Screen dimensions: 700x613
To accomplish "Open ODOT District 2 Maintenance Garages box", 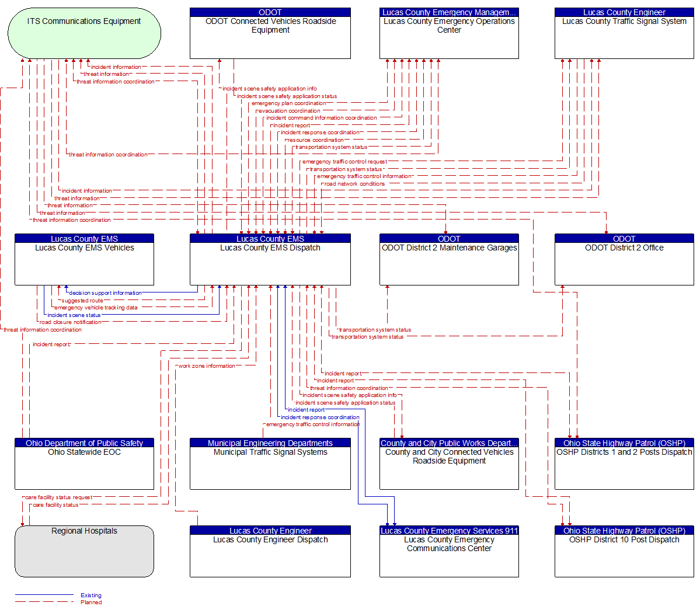I will coord(449,259).
